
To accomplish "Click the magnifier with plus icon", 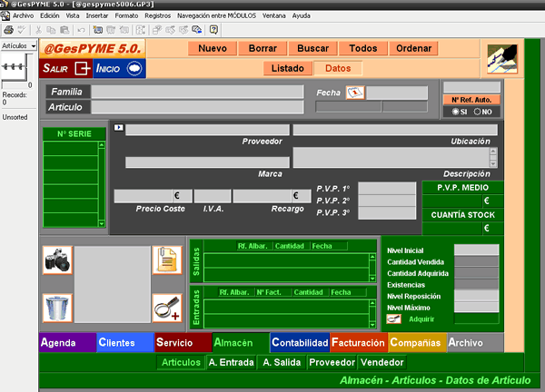I will point(167,308).
